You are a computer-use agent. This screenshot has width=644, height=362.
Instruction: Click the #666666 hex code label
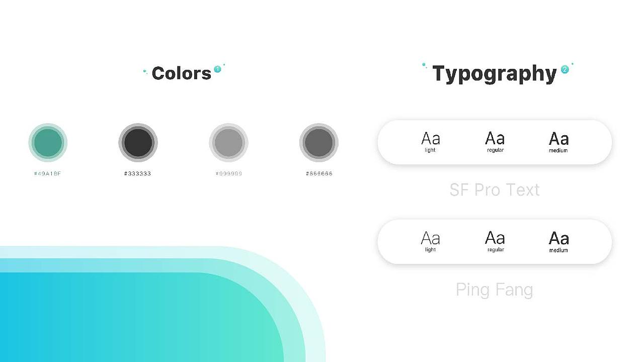[319, 173]
